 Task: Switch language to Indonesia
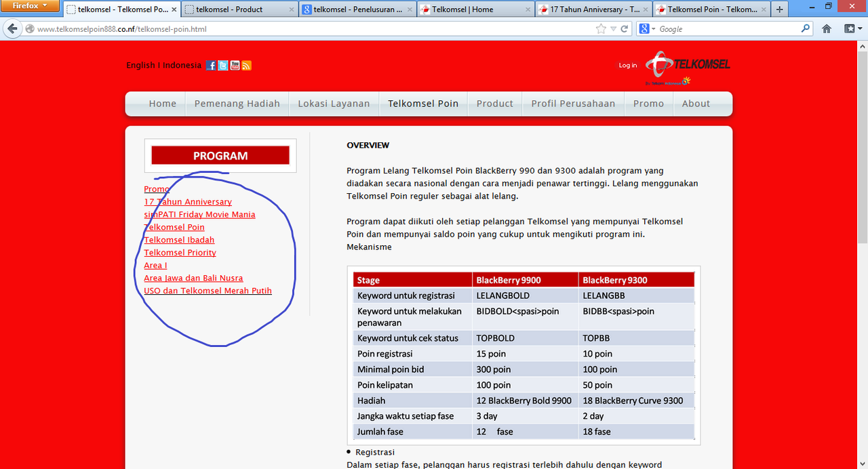coord(182,65)
